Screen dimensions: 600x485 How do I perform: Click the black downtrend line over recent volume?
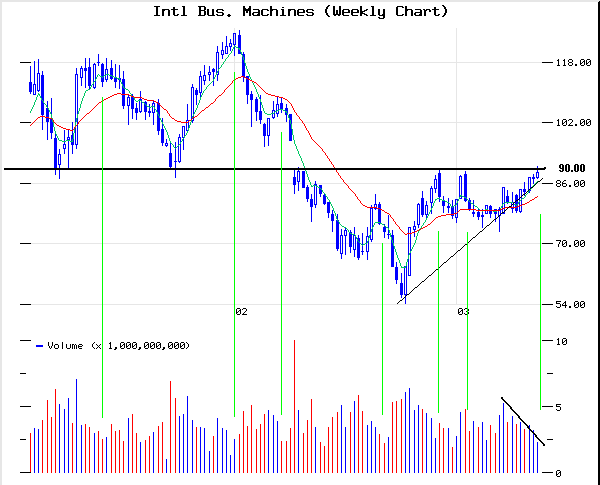(x=523, y=421)
